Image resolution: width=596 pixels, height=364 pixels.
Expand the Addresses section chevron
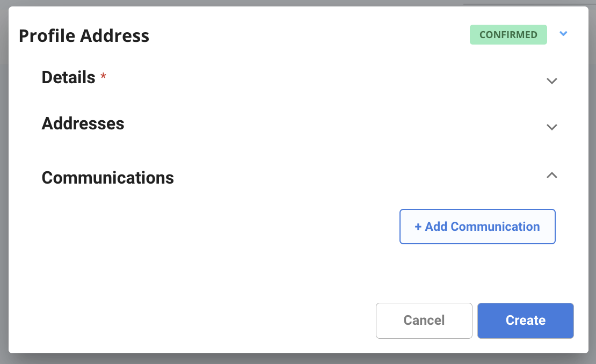click(551, 127)
